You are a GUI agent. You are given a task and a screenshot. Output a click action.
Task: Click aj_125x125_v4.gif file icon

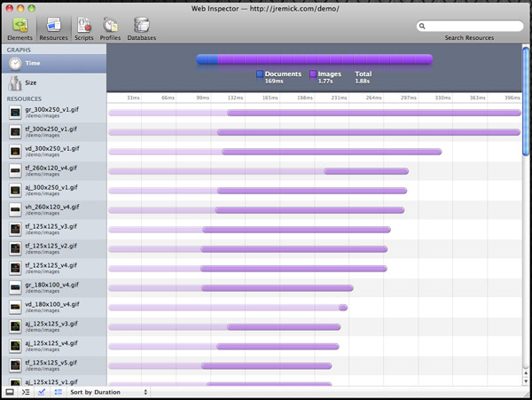15,346
